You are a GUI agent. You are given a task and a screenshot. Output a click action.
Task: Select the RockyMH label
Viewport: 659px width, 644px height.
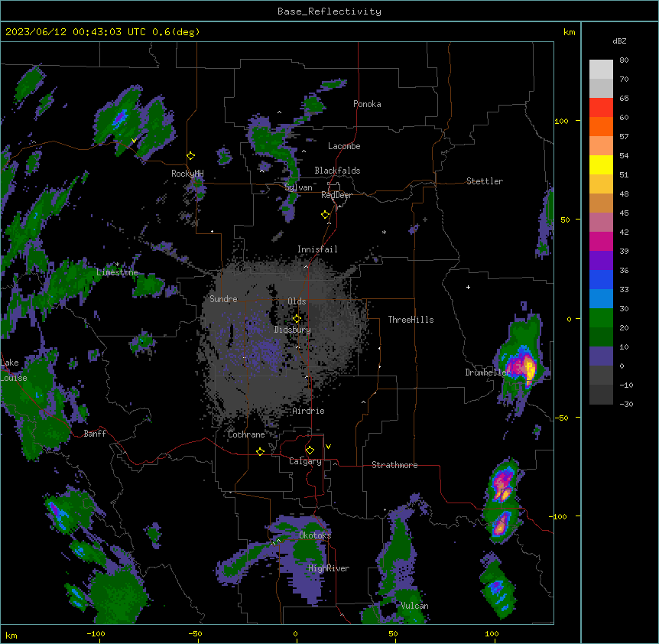click(187, 174)
